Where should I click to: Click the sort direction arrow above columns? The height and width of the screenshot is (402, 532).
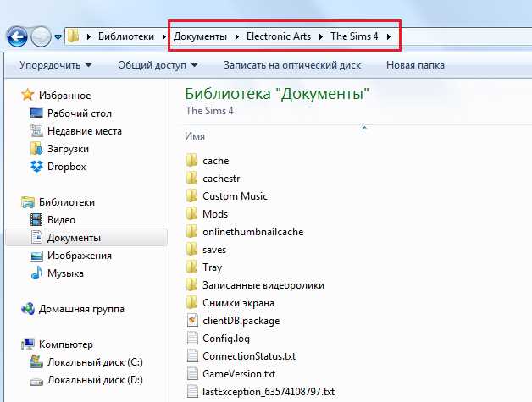364,128
